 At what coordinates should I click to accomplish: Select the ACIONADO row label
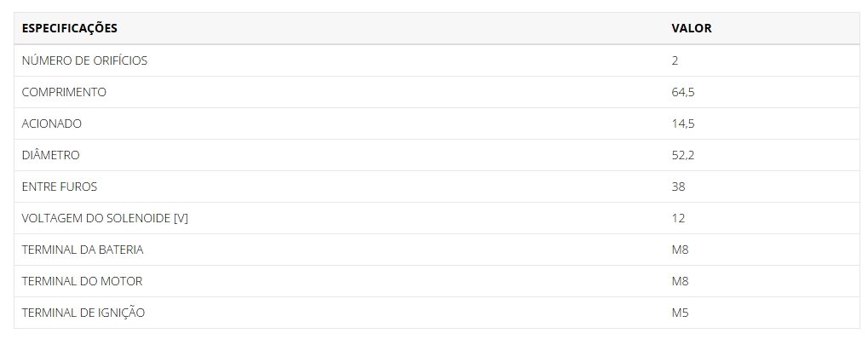pyautogui.click(x=52, y=124)
